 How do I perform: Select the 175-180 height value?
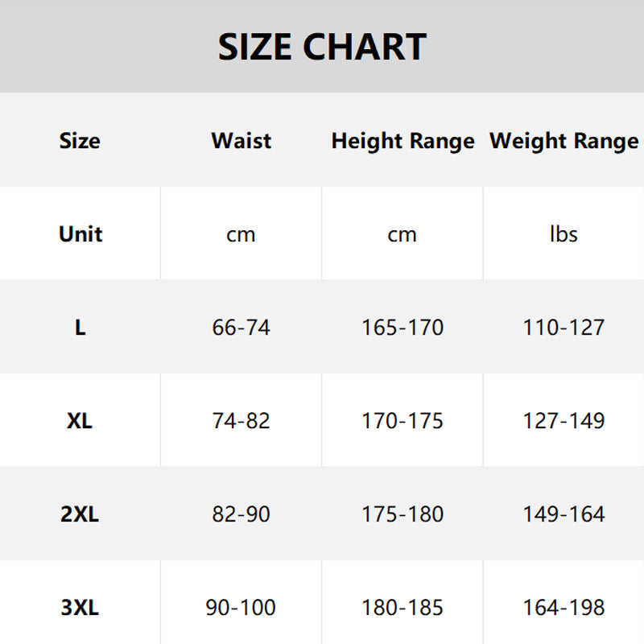402,514
